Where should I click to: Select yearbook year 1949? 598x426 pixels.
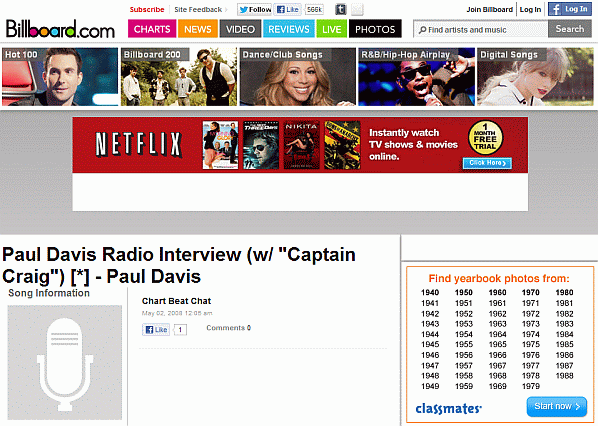click(430, 386)
